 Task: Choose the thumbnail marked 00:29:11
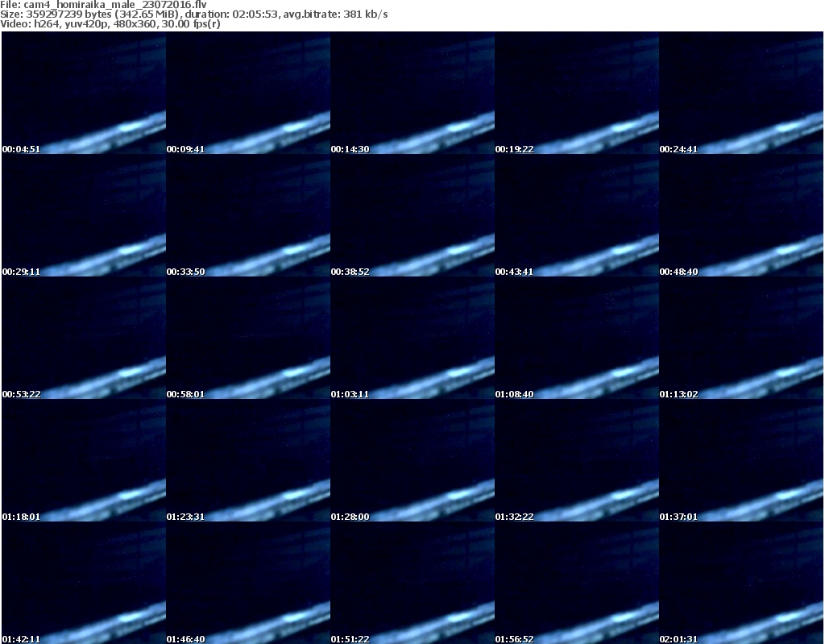84,215
